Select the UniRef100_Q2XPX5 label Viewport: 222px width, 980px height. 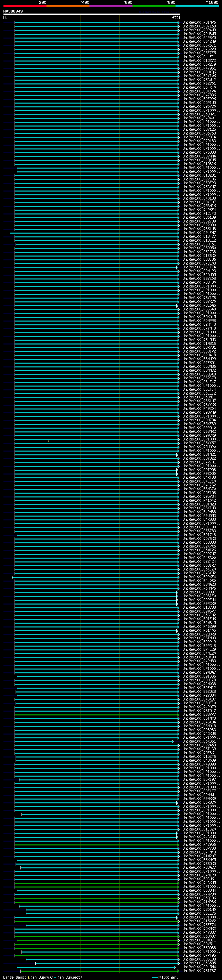coord(199,546)
